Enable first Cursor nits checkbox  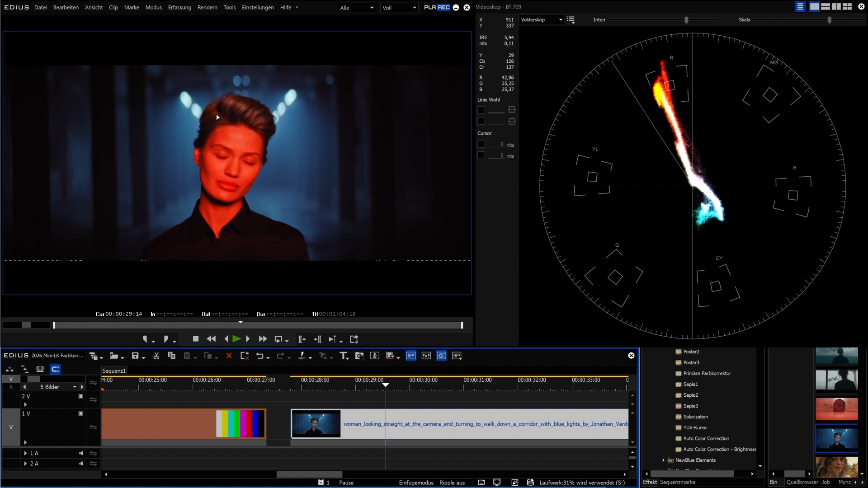(x=481, y=145)
